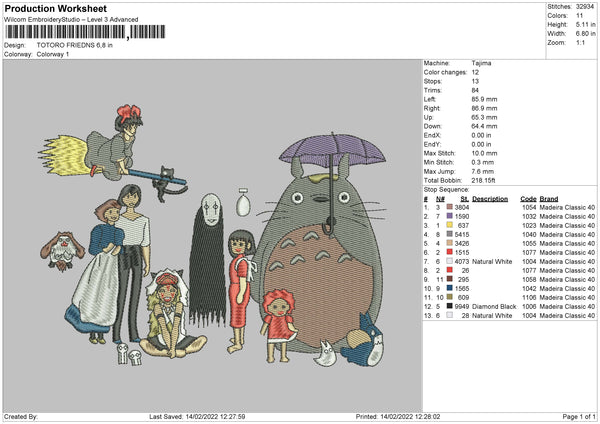Viewport: 600px width, 424px height.
Task: Select the Max Jump value 7.6 mm
Action: tap(483, 171)
